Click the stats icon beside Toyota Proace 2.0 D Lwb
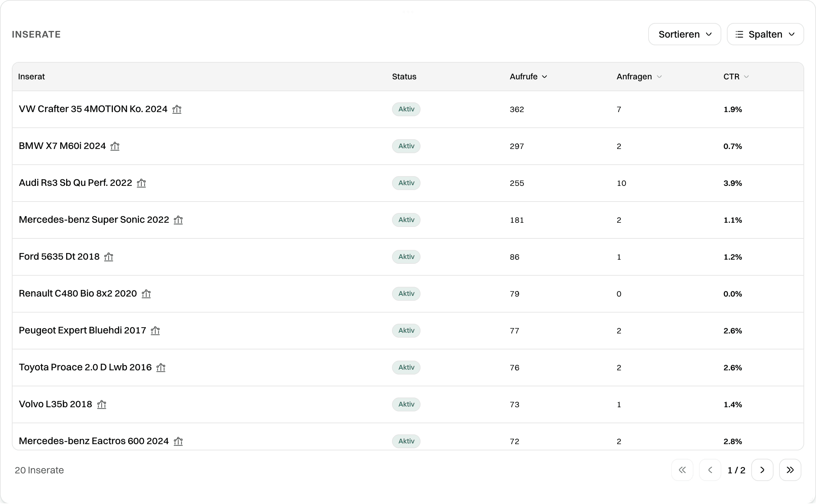 point(161,368)
